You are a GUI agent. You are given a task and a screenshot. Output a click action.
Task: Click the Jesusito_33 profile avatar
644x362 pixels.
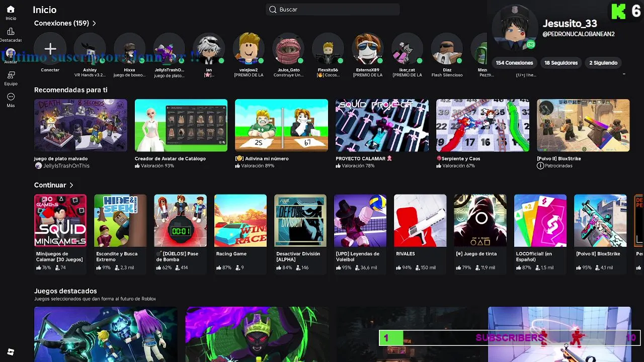click(514, 28)
